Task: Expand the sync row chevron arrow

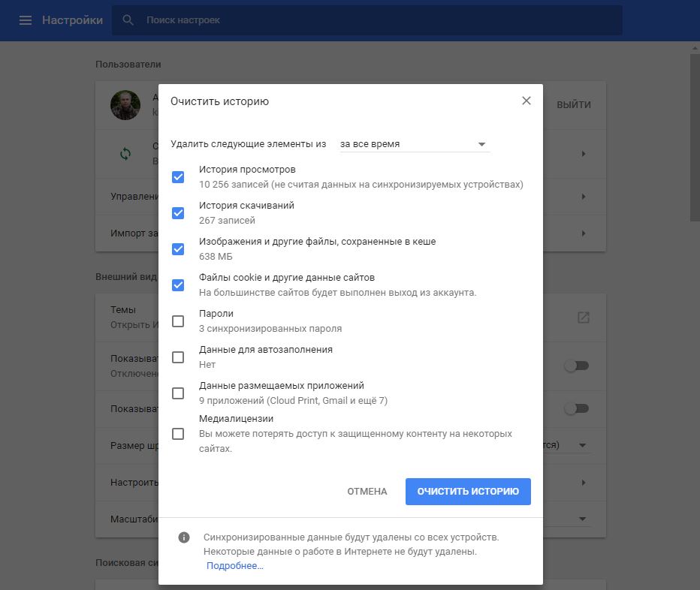Action: [583, 154]
